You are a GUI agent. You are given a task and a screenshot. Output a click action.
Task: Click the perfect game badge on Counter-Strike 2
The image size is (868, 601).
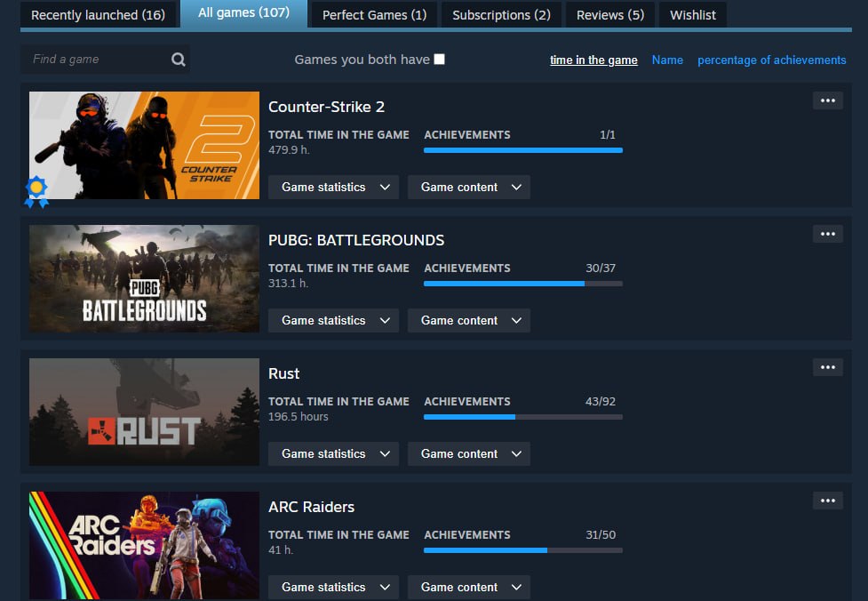point(36,192)
